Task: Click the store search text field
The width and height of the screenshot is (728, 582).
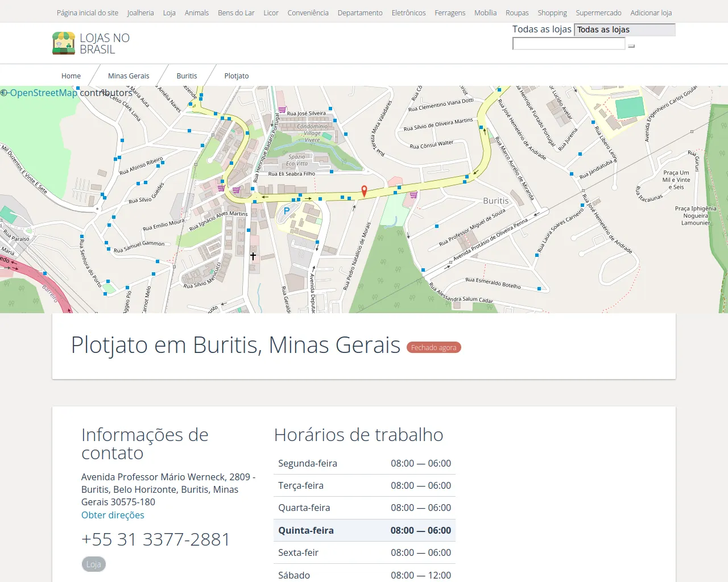Action: (x=568, y=44)
